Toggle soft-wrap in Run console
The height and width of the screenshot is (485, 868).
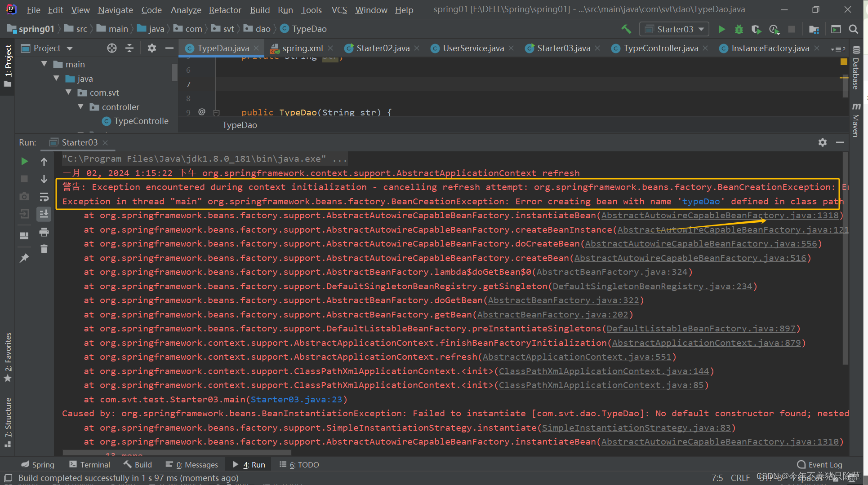point(44,197)
